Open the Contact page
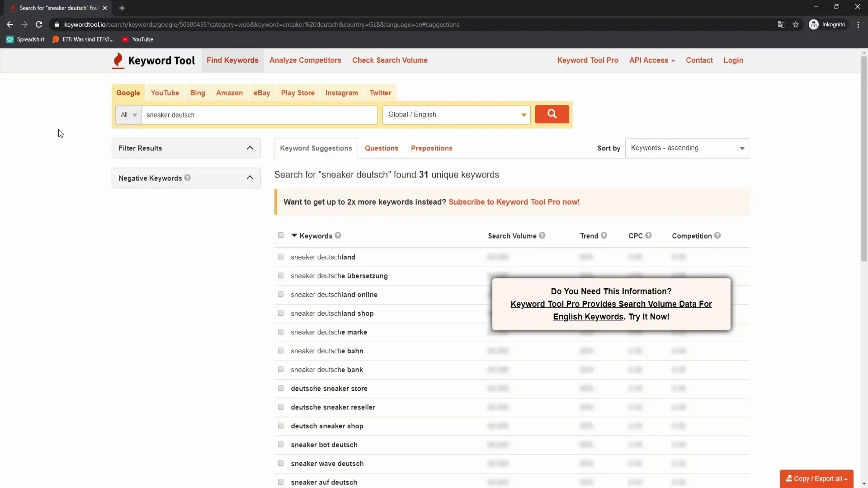 coord(699,60)
